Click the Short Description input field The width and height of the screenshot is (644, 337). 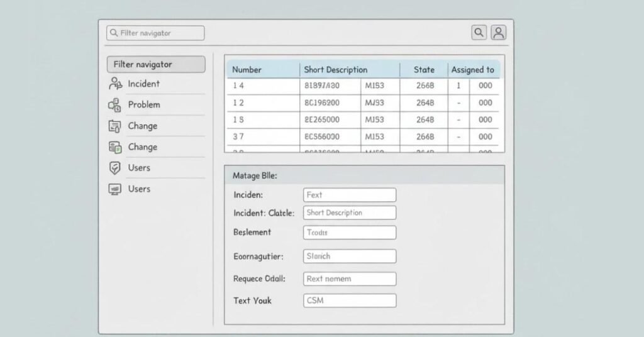point(350,213)
